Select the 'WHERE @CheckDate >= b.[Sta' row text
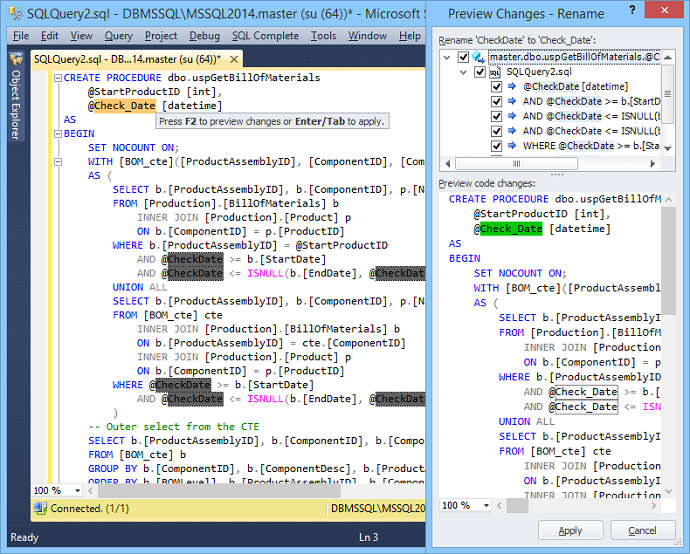Screen dimensions: 690x554 coord(591,146)
